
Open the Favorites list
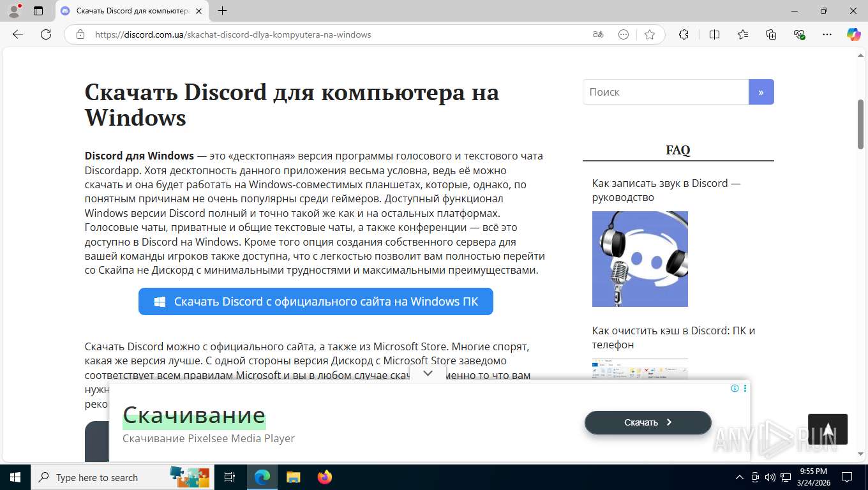743,34
